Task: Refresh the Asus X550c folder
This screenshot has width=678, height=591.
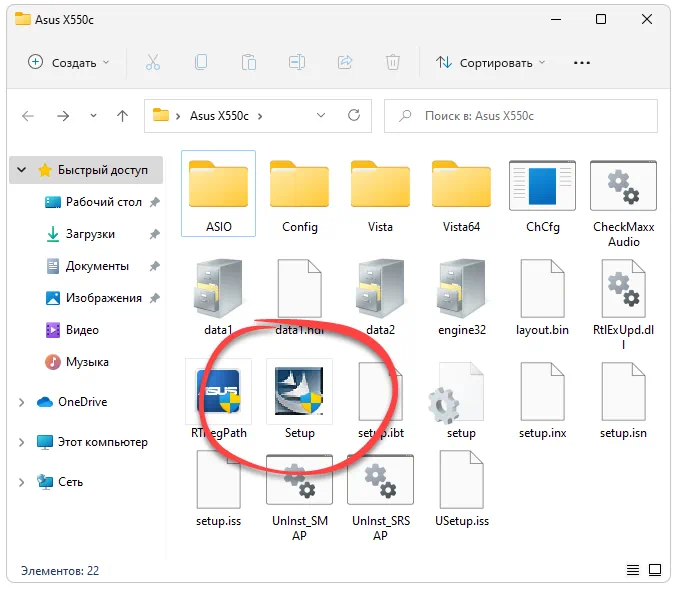Action: point(354,115)
